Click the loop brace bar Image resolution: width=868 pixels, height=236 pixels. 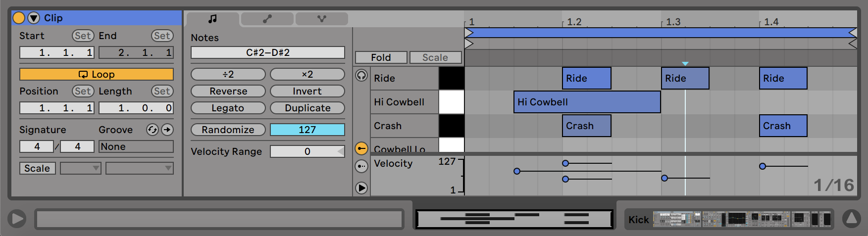[x=661, y=33]
